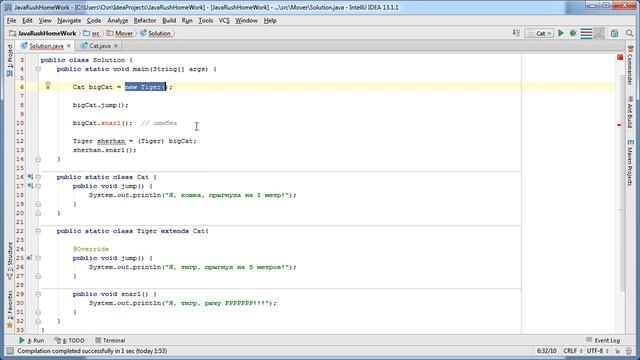Image resolution: width=640 pixels, height=360 pixels.
Task: Open the Structure tool window side tab
Action: click(9, 261)
